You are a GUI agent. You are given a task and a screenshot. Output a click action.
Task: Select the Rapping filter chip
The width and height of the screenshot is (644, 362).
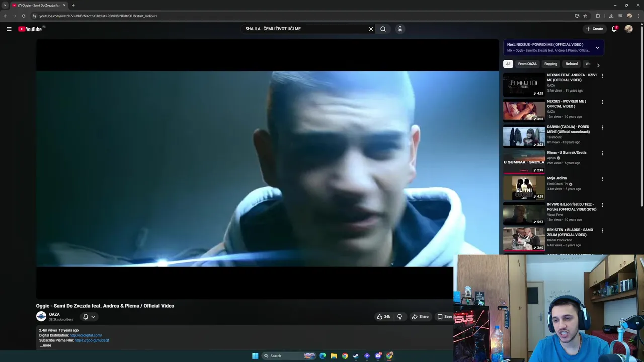551,64
